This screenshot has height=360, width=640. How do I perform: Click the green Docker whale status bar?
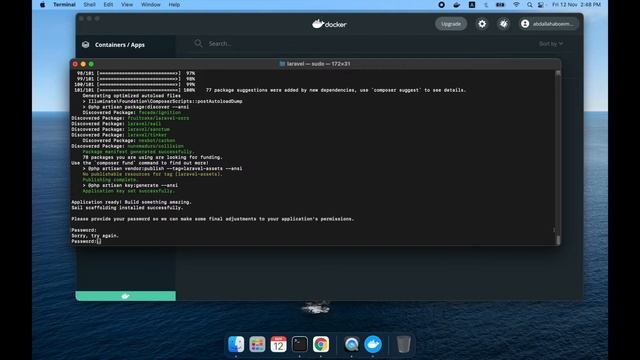click(126, 296)
